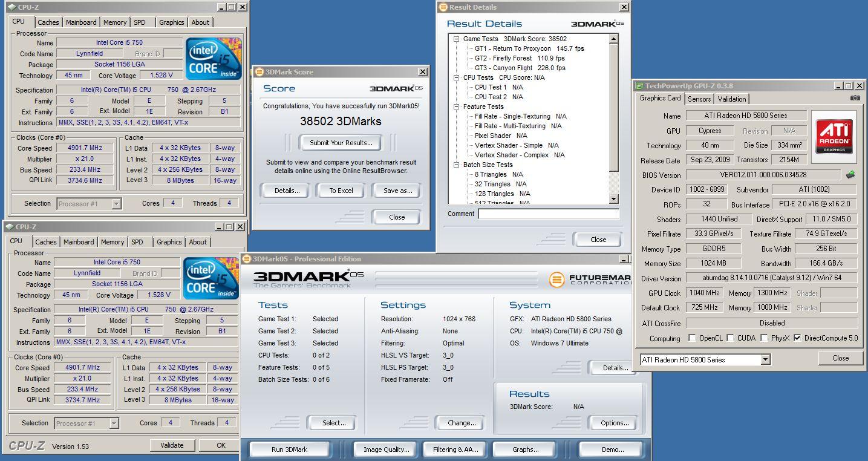868x461 pixels.
Task: Click Options button under Results
Action: [615, 423]
